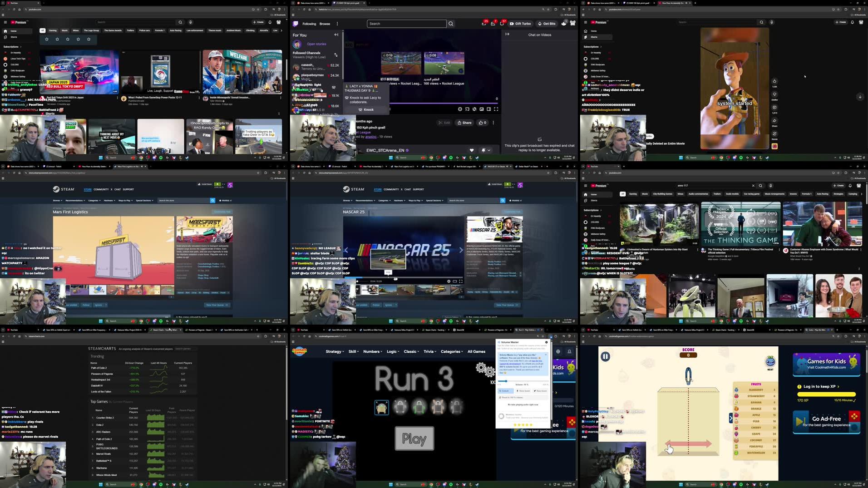Expand the Strategy games dropdown on Coolmath
Image resolution: width=868 pixels, height=488 pixels.
click(334, 351)
